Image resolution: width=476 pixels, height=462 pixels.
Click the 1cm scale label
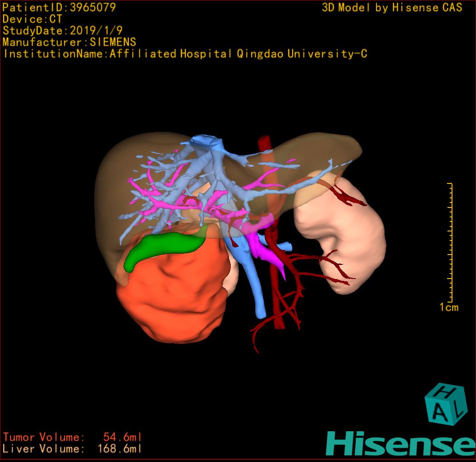point(448,308)
